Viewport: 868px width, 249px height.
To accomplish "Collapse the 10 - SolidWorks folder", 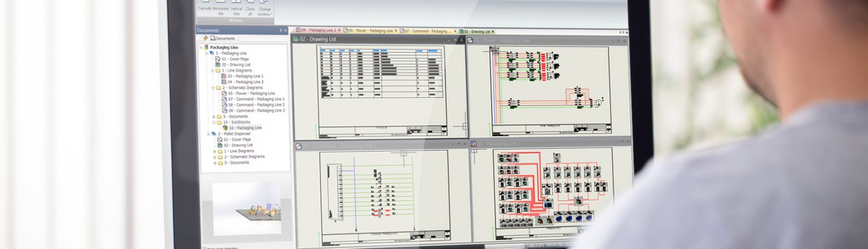I will coord(214,122).
